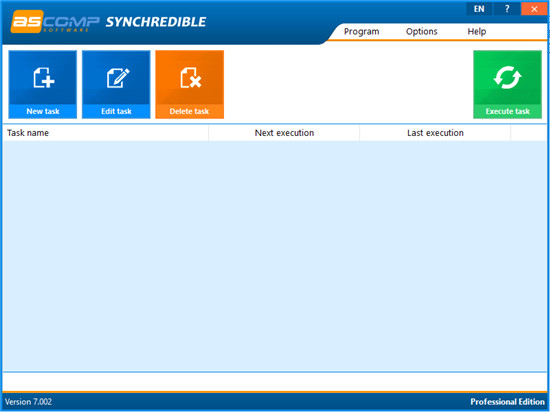Sort by Task name column header

click(105, 133)
